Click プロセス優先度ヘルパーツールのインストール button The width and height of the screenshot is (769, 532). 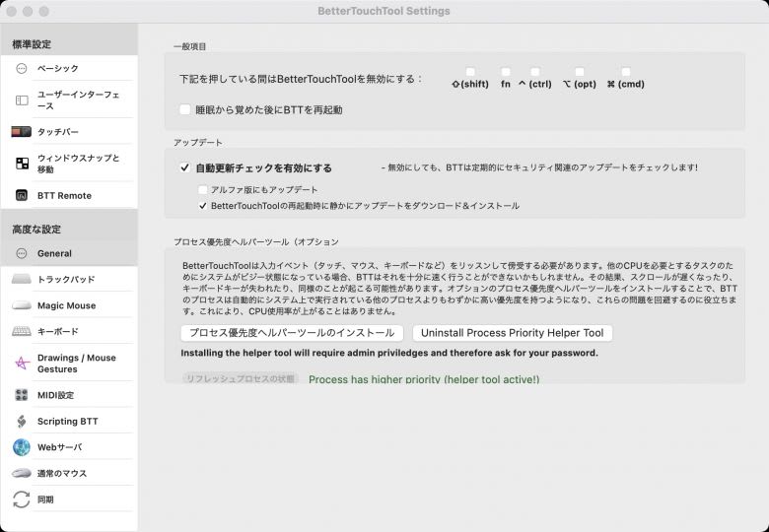[x=292, y=333]
